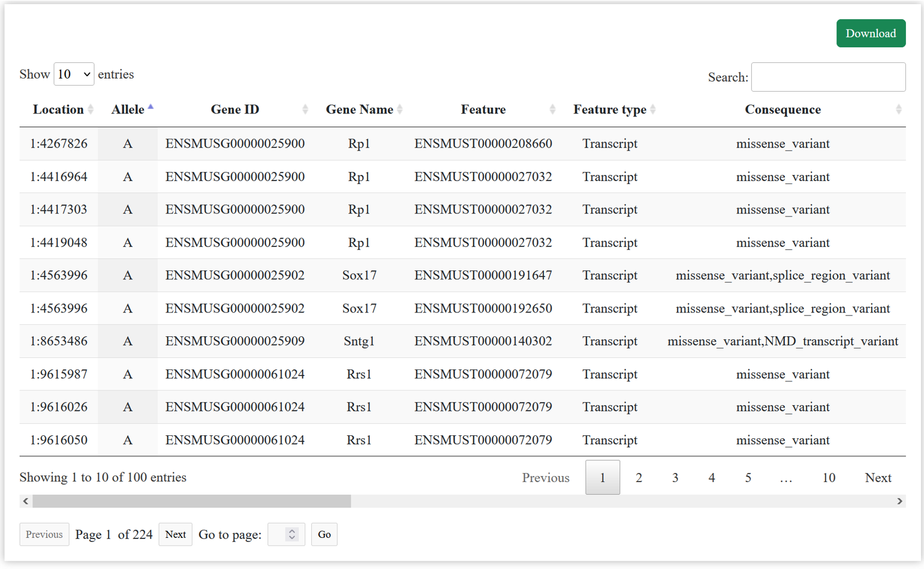Focus the Search input field

pos(828,77)
